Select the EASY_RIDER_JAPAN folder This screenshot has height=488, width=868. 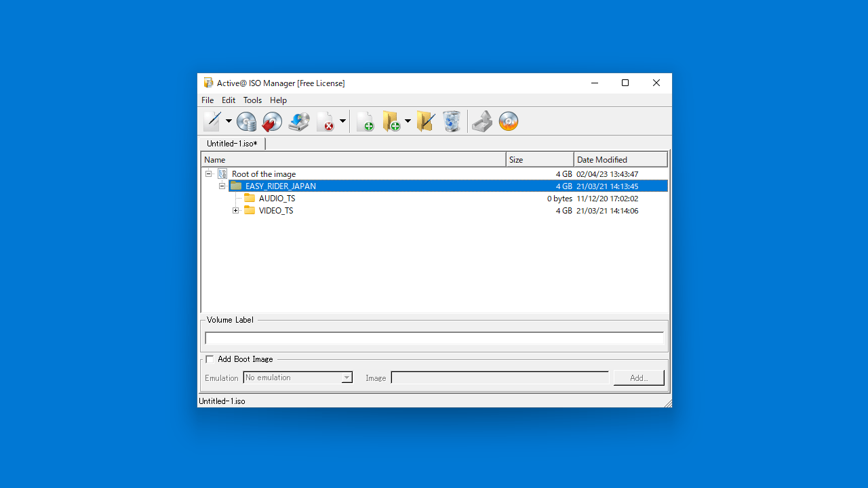(281, 186)
